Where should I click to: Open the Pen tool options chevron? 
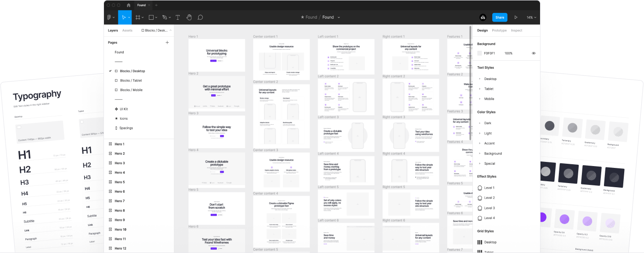170,17
